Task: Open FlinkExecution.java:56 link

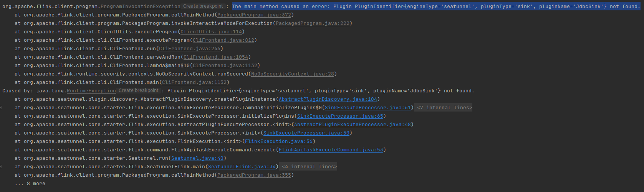Action: point(279,141)
